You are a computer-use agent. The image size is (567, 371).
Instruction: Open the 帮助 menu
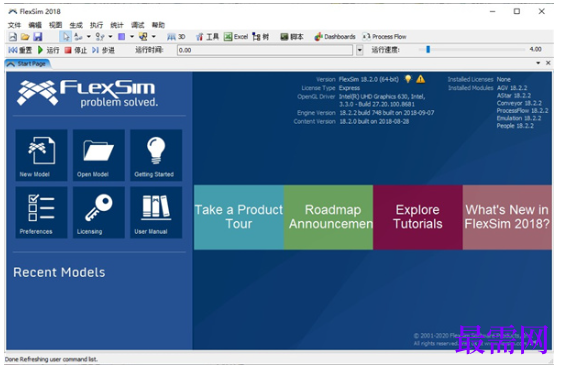(158, 25)
